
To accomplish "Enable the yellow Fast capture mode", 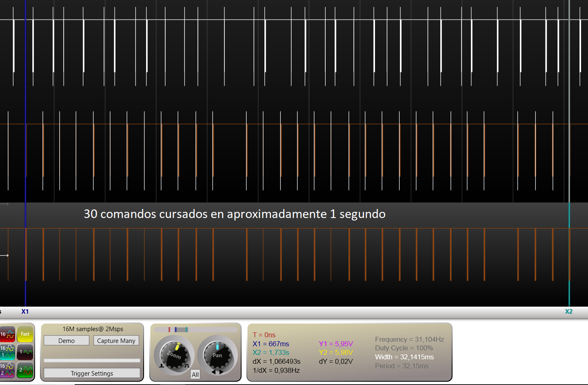I will click(25, 334).
